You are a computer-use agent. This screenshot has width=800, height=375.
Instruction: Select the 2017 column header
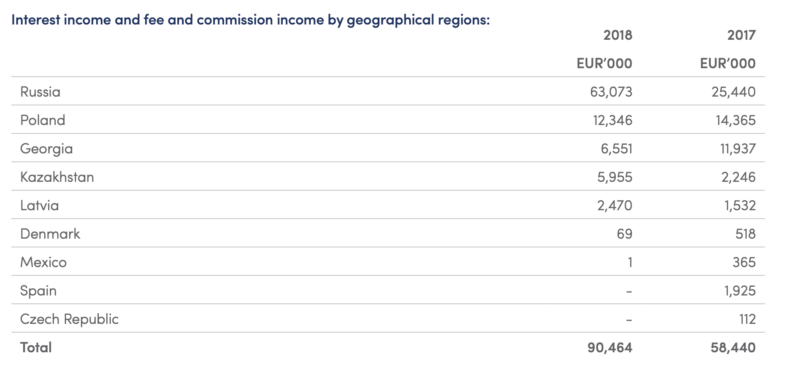click(x=741, y=35)
